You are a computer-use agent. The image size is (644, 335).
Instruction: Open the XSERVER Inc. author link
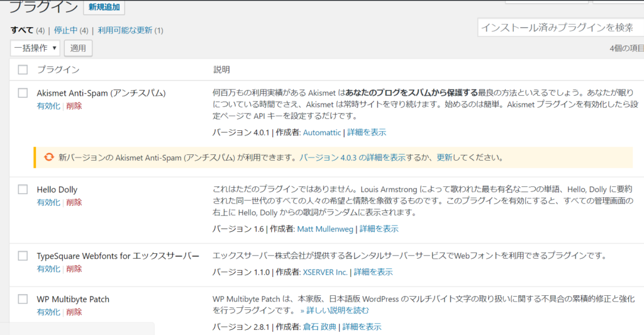click(x=325, y=272)
